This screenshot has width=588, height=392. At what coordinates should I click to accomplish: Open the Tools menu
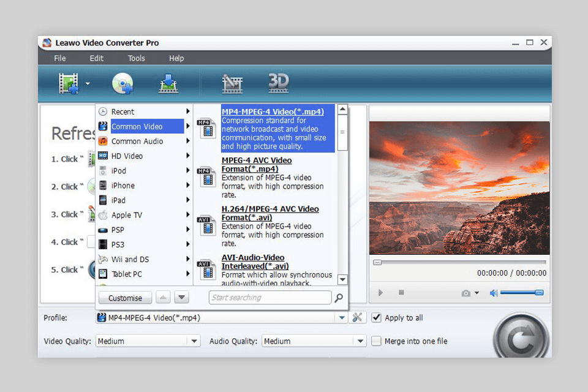(x=136, y=58)
